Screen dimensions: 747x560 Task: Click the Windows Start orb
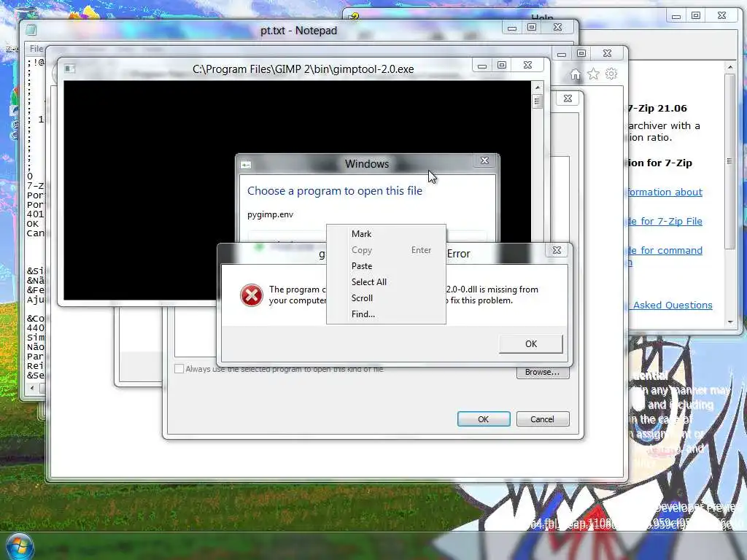pyautogui.click(x=20, y=547)
